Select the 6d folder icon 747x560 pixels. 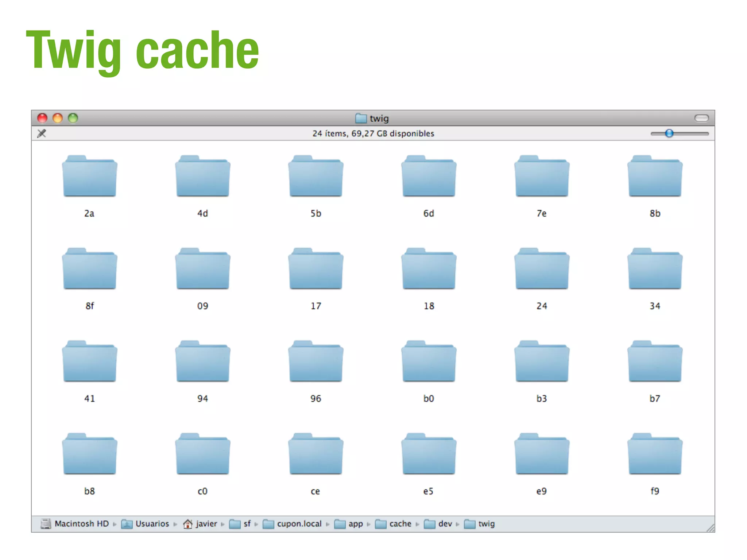coord(429,176)
